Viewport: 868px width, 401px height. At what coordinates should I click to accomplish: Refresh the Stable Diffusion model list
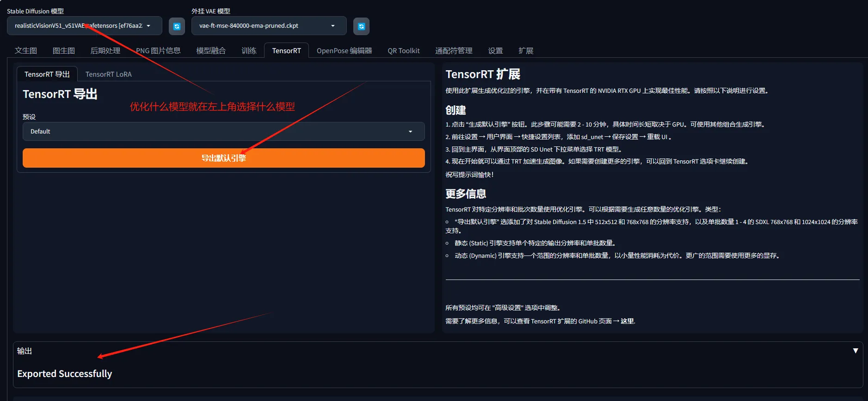click(x=177, y=26)
